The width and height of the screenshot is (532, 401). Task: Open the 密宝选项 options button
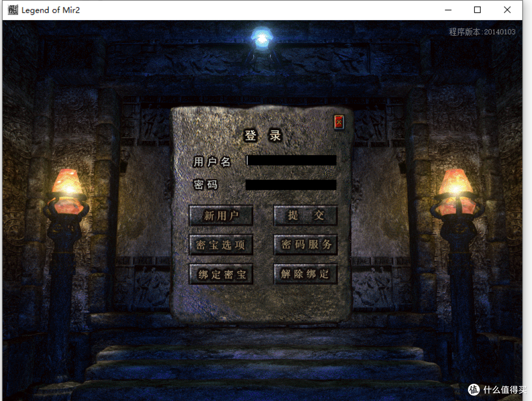221,245
